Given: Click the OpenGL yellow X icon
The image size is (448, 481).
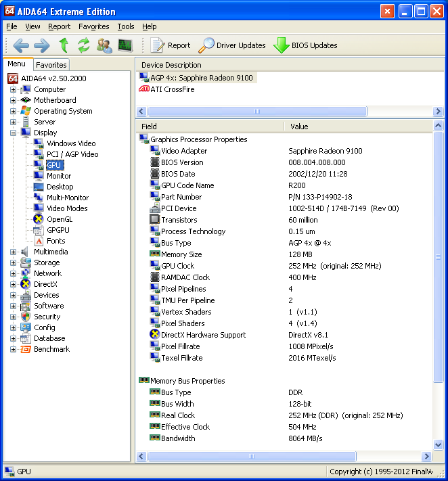Looking at the screenshot, I should 39,219.
